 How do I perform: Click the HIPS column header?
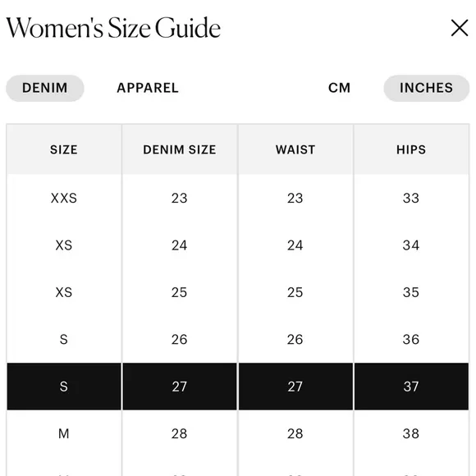(x=411, y=149)
